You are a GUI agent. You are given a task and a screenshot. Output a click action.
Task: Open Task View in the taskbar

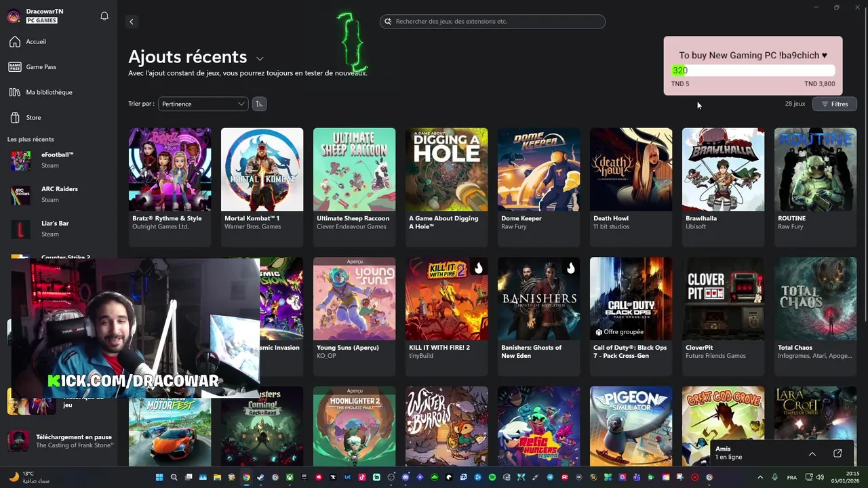189,477
